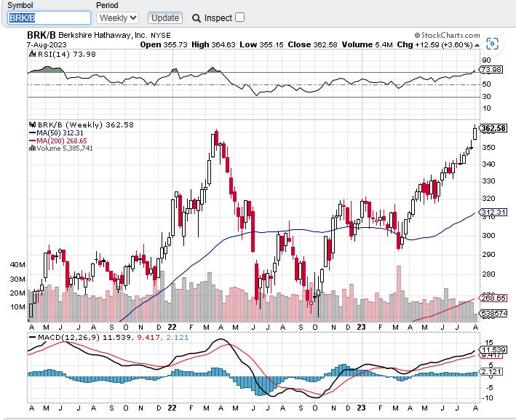Click the Symbol field label
516x420 pixels.
click(x=20, y=5)
